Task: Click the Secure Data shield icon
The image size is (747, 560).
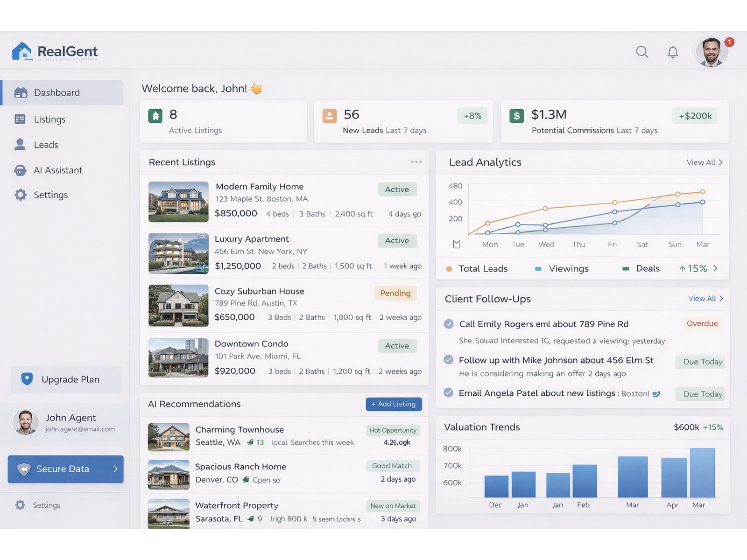Action: coord(24,469)
